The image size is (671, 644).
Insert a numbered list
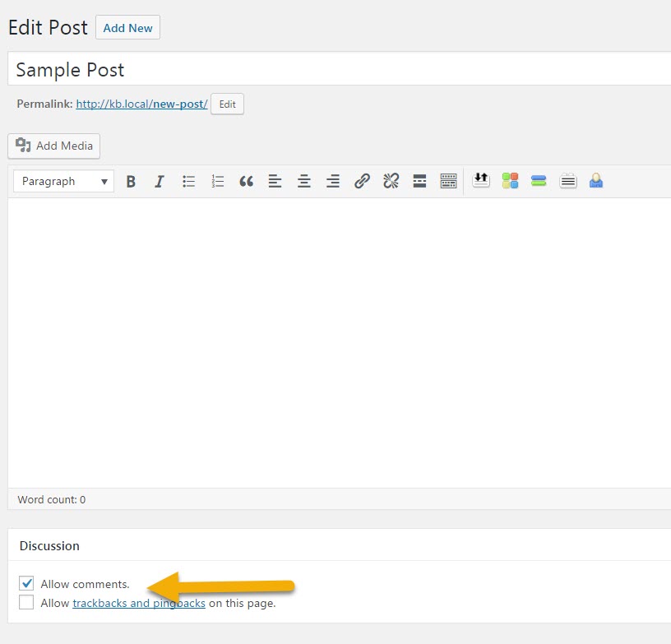coord(217,182)
